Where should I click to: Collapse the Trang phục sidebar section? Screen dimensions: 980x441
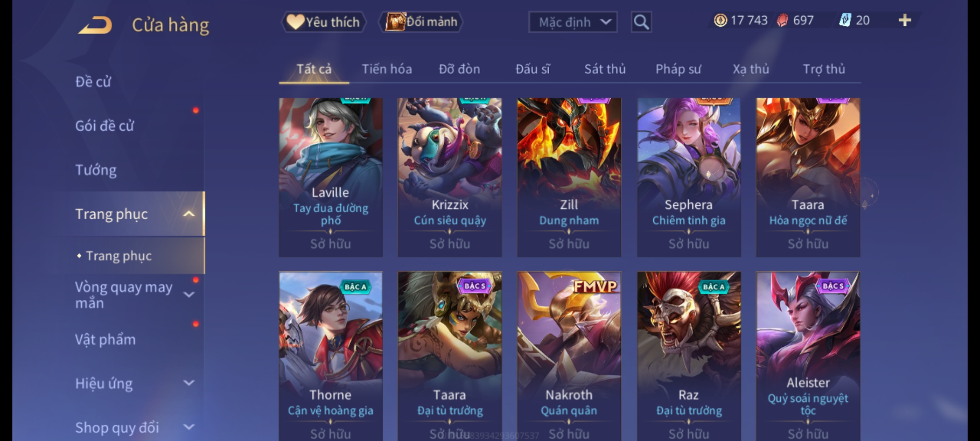pyautogui.click(x=189, y=214)
